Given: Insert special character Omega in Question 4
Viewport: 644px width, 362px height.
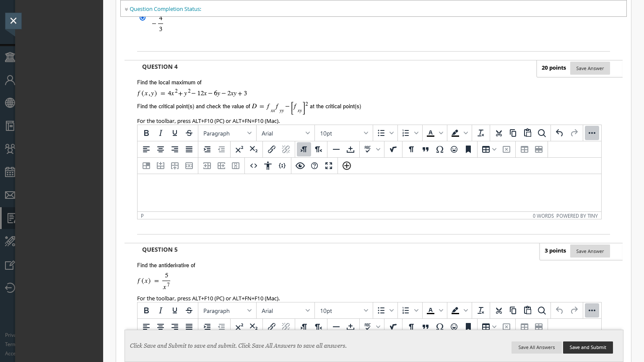Looking at the screenshot, I should tap(440, 149).
